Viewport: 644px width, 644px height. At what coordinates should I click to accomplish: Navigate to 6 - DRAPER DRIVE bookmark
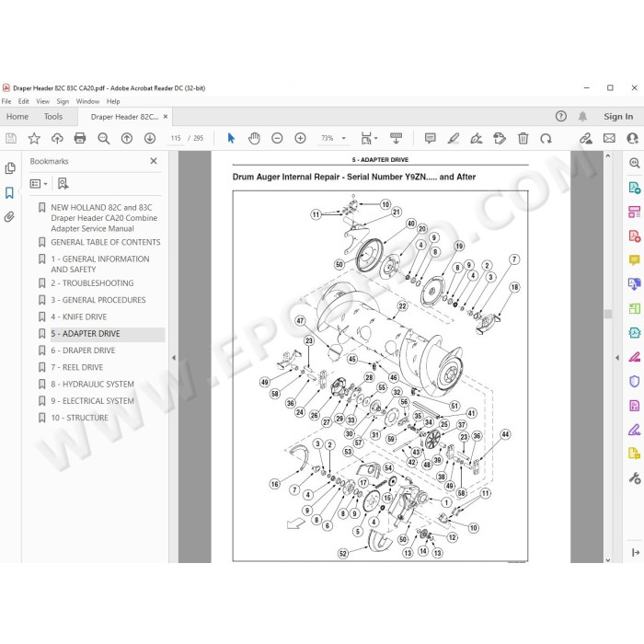coord(83,351)
